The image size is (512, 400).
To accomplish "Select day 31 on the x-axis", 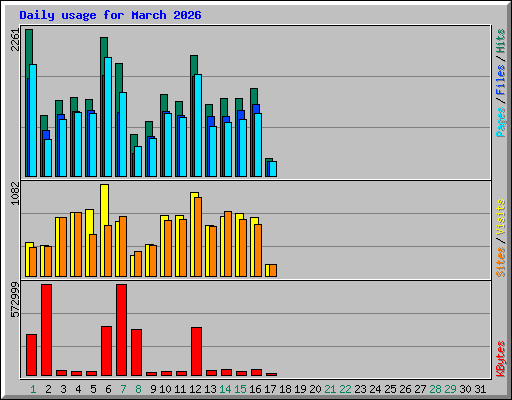I will coord(480,389).
